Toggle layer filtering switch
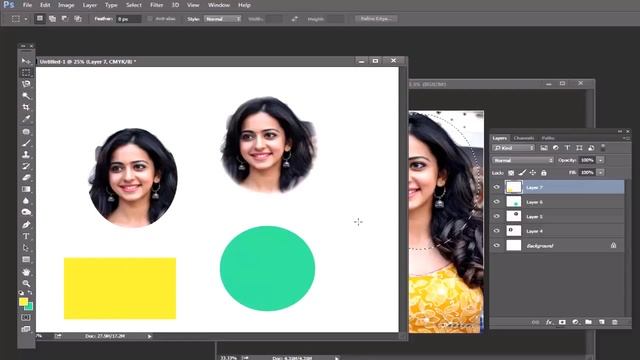Screen dimensions: 640x360 click(x=603, y=147)
